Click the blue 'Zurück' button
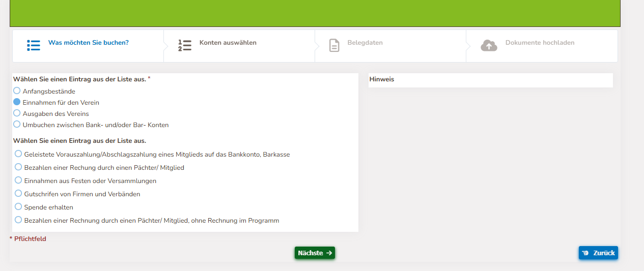Viewport: 644px width, 271px height. [598, 253]
